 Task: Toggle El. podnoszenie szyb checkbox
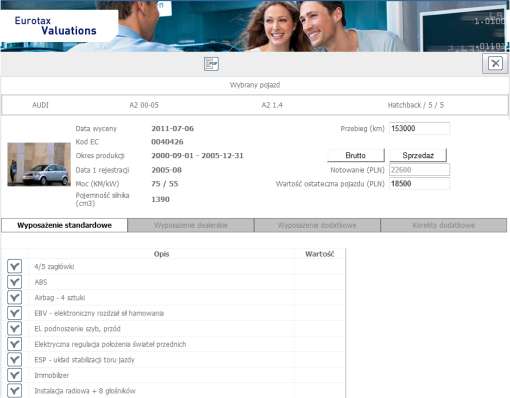(14, 328)
